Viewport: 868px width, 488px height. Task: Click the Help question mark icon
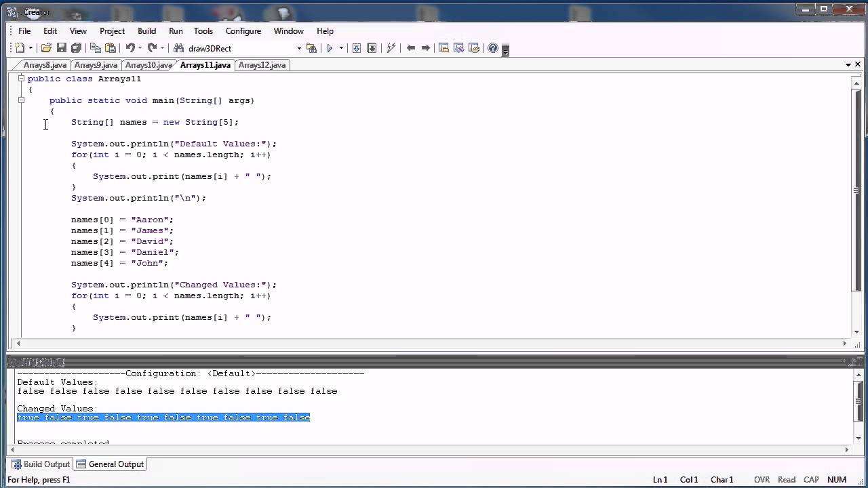tap(493, 48)
